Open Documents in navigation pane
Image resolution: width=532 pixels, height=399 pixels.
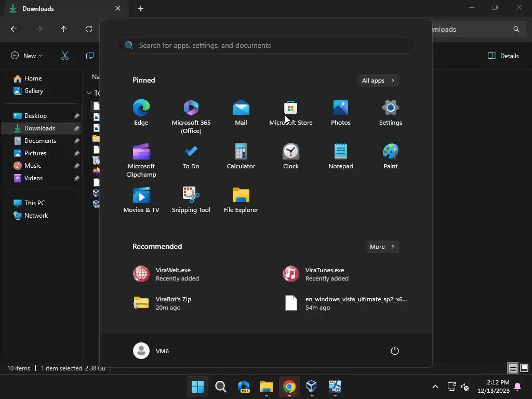41,141
